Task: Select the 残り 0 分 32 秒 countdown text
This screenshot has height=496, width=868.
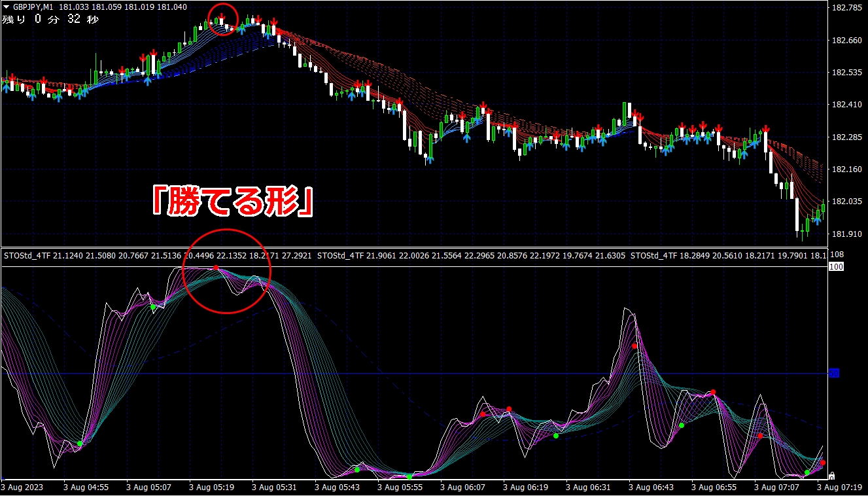Action: [50, 20]
